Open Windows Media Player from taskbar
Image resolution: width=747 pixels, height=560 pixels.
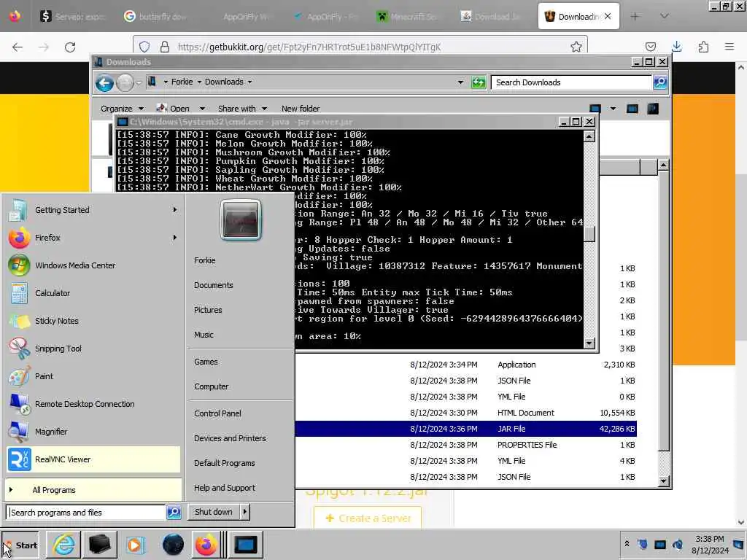[135, 545]
